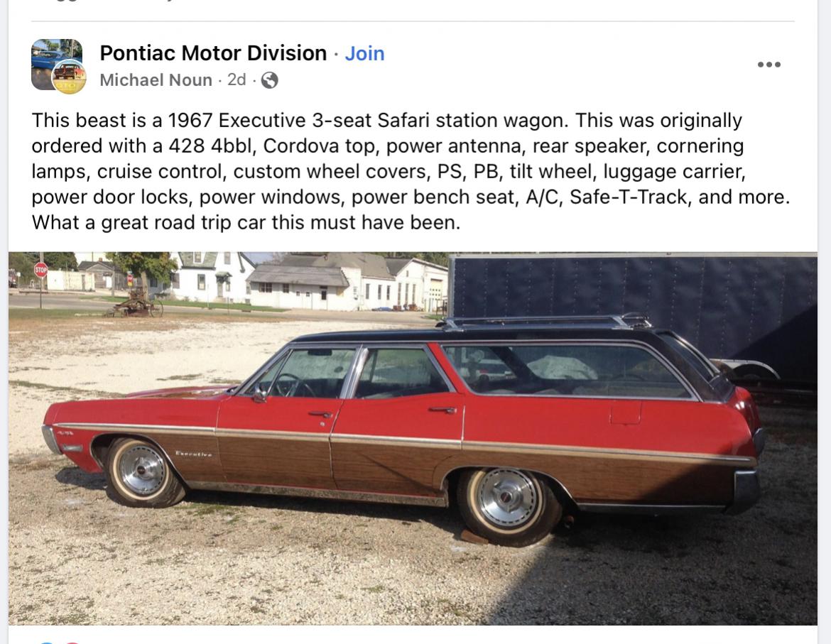Open the three-dot post options menu
Viewport: 831px width, 644px height.
pos(768,65)
